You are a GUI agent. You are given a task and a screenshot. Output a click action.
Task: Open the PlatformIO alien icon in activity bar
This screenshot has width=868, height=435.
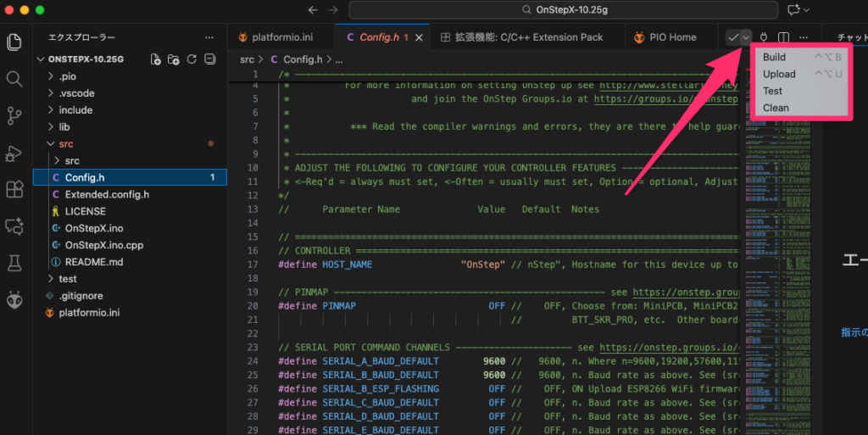click(14, 299)
